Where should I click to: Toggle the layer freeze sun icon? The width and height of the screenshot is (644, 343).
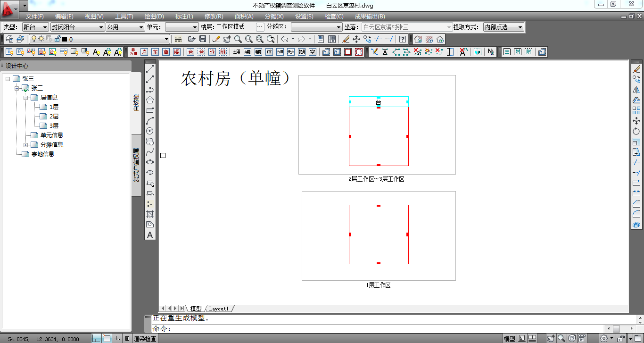click(41, 39)
